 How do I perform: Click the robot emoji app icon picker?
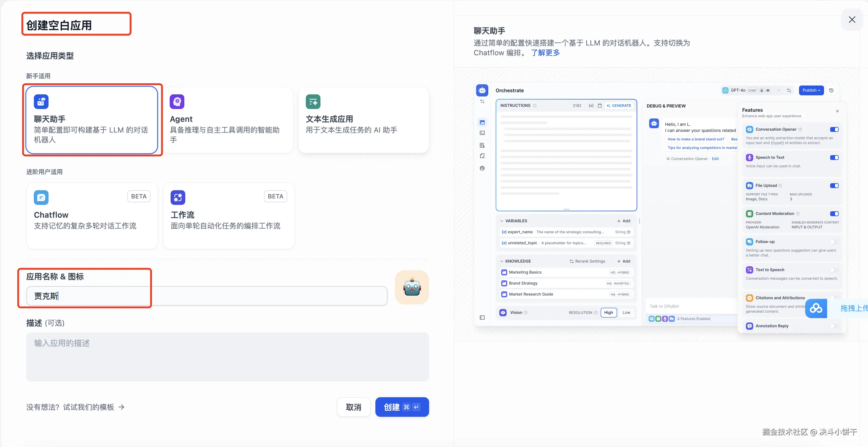point(412,287)
